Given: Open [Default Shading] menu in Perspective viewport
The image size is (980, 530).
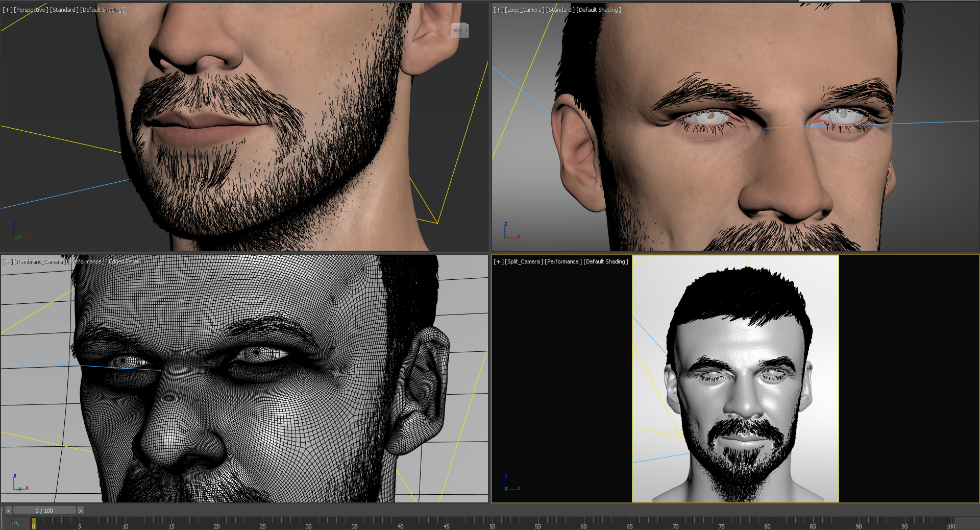Looking at the screenshot, I should [103, 10].
